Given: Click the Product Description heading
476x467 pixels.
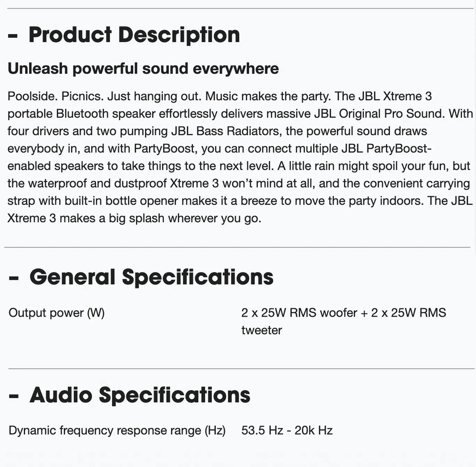Looking at the screenshot, I should (x=134, y=35).
